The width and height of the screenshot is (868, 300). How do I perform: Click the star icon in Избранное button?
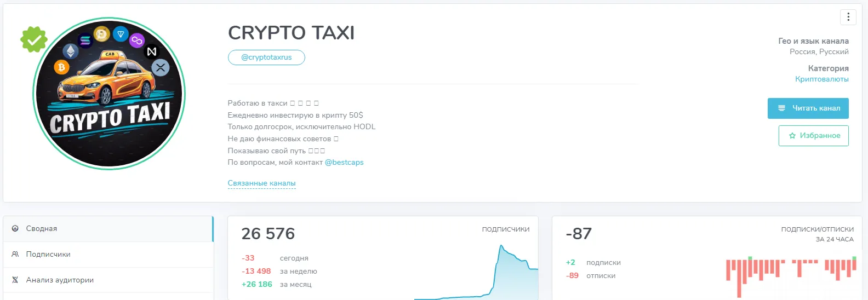pos(792,136)
